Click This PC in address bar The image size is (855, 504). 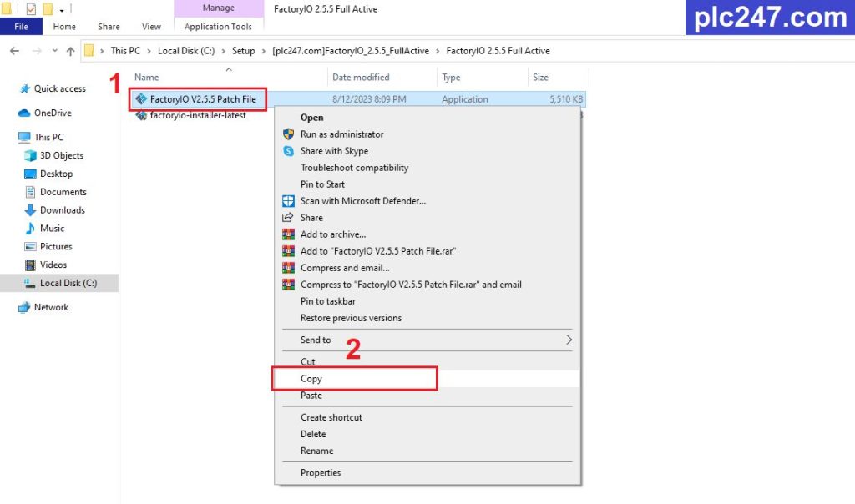pos(125,51)
